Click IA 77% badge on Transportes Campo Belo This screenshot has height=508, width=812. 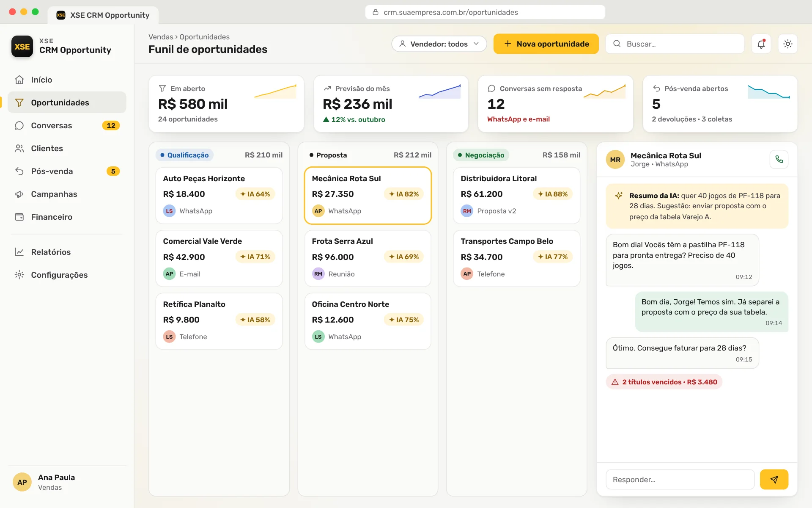point(553,257)
